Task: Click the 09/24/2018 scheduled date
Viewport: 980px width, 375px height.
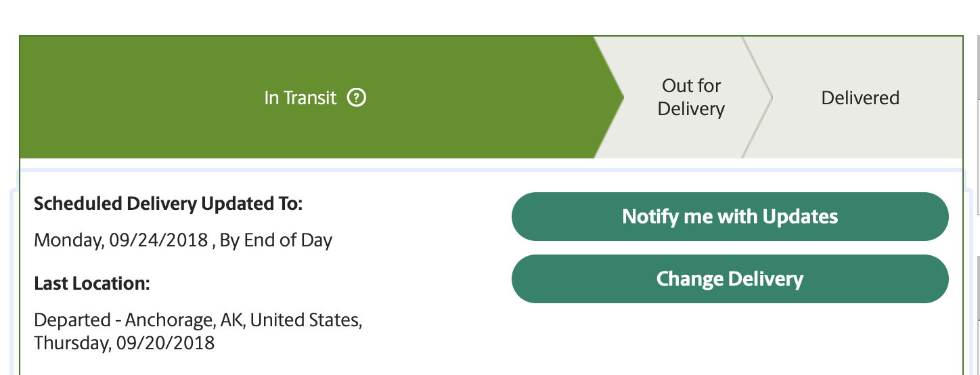Action: point(158,240)
